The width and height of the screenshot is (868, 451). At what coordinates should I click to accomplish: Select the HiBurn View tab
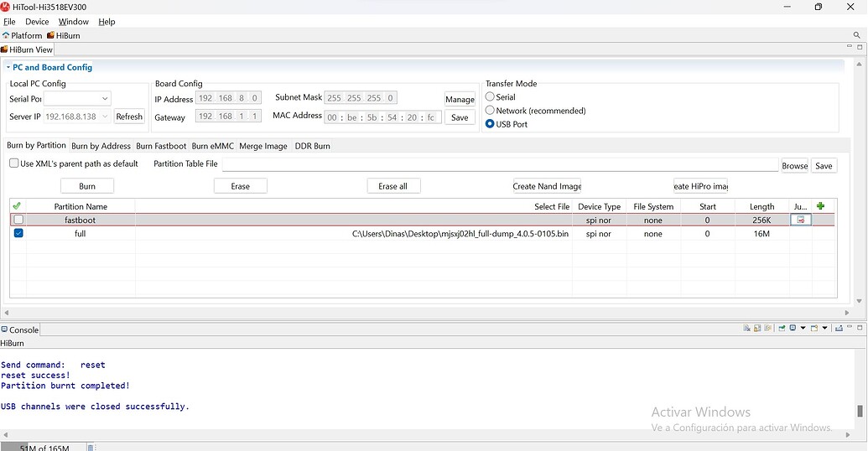point(27,49)
